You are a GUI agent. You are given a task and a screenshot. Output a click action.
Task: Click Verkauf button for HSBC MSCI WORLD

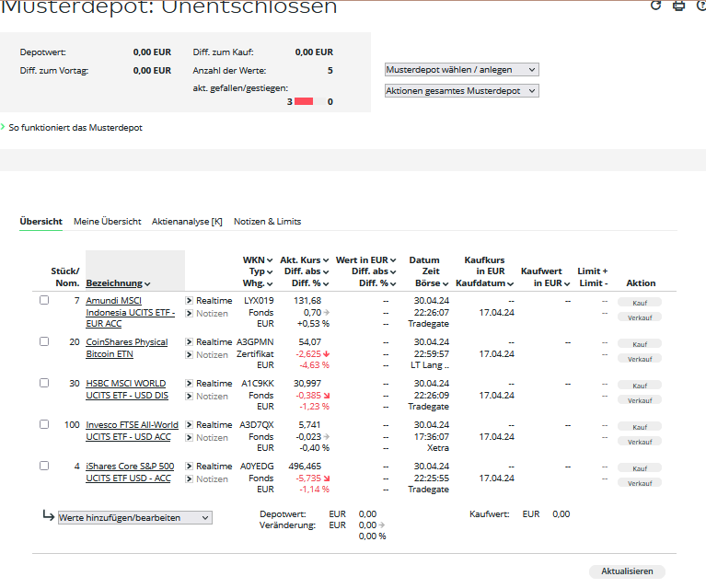(x=640, y=400)
